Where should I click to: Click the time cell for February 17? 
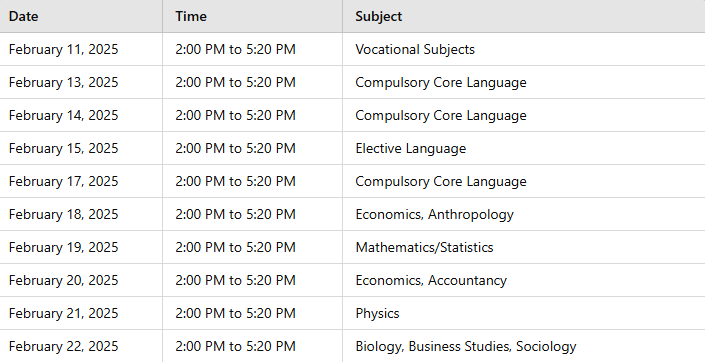tap(252, 181)
